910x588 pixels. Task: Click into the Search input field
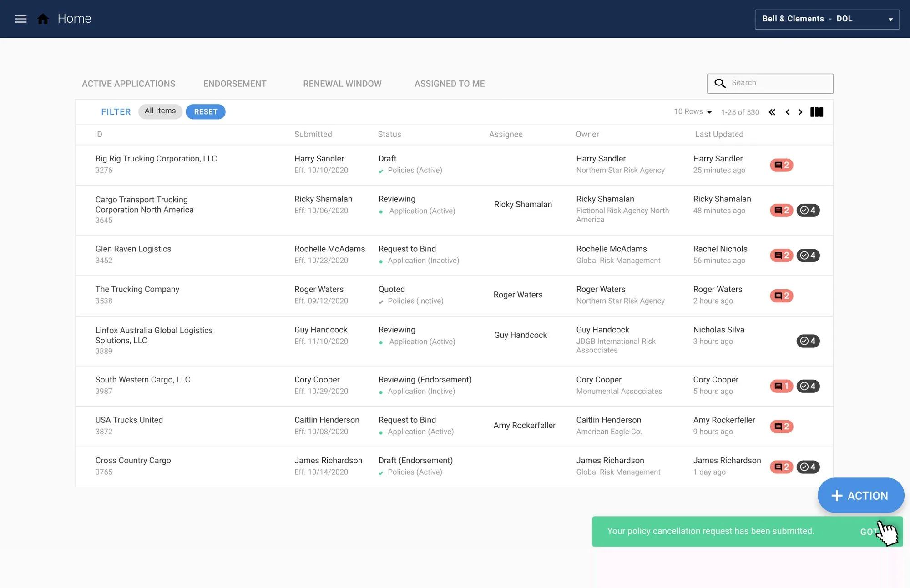click(770, 83)
